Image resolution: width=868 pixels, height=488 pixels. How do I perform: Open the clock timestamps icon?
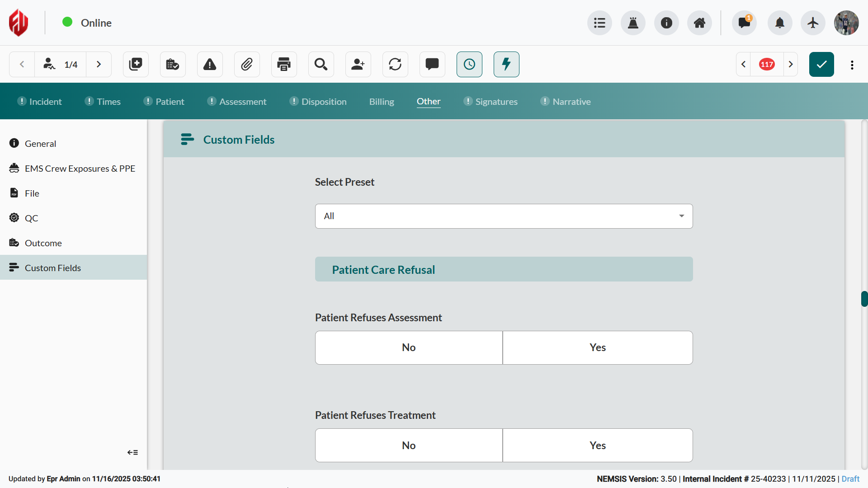(x=469, y=64)
